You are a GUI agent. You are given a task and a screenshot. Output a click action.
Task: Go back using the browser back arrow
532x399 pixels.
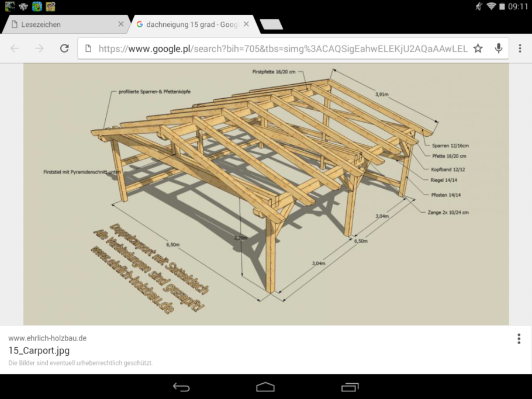click(x=15, y=48)
